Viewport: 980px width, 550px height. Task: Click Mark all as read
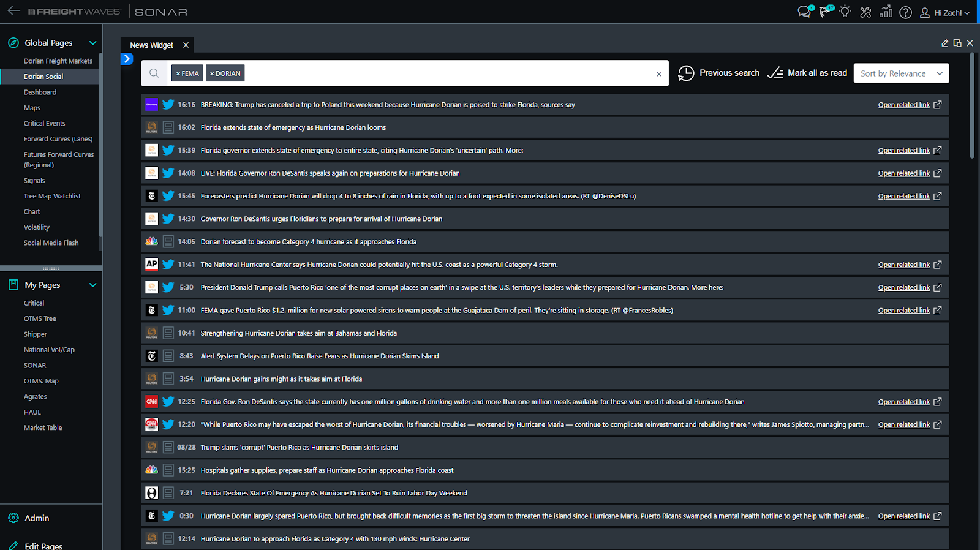tap(807, 73)
